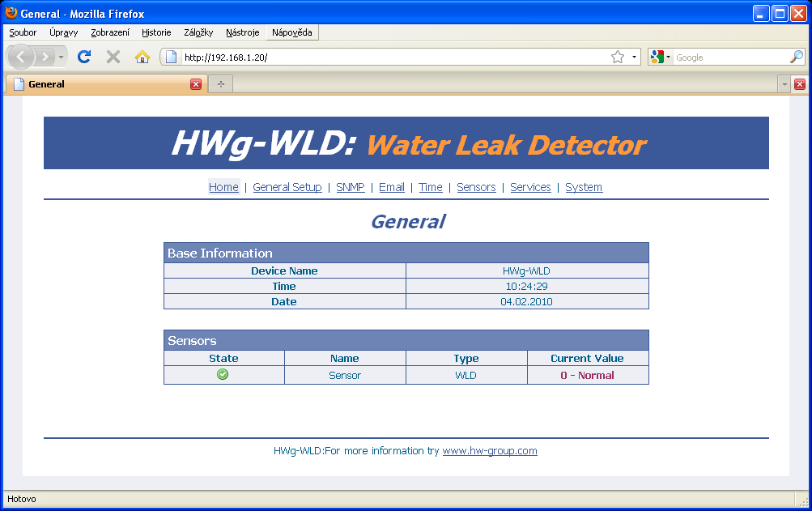The height and width of the screenshot is (511, 812).
Task: Click the Time row label in Base Information
Action: point(284,286)
